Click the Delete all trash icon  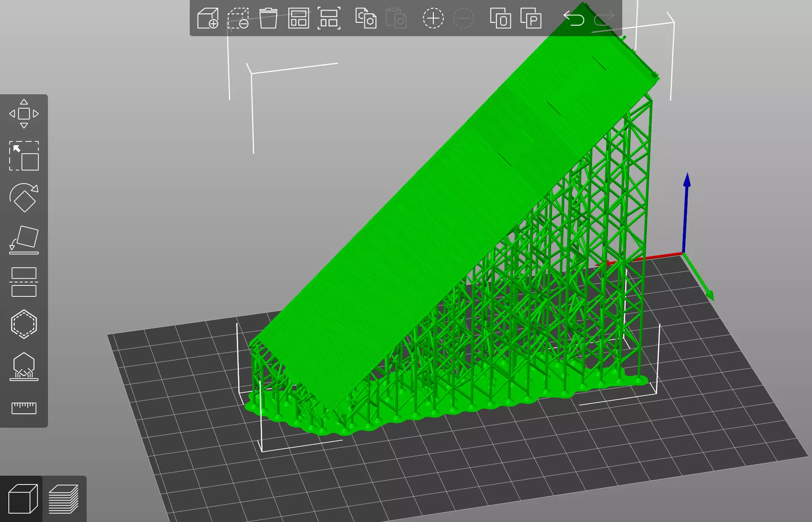click(x=268, y=19)
